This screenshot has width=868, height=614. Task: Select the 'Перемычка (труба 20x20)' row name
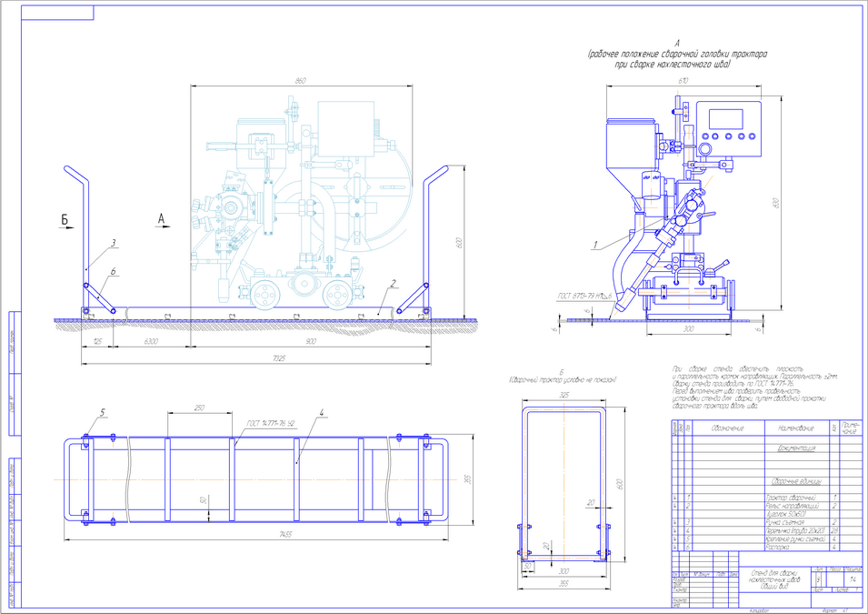[x=795, y=531]
